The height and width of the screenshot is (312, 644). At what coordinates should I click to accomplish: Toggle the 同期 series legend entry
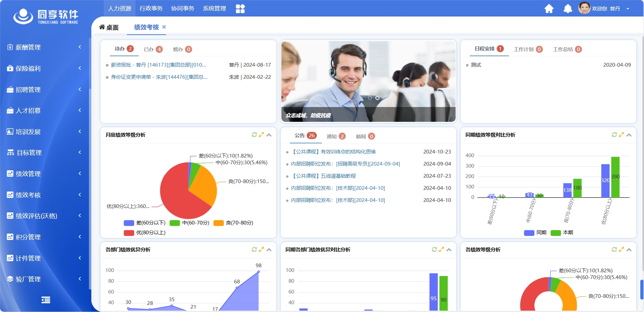(535, 233)
